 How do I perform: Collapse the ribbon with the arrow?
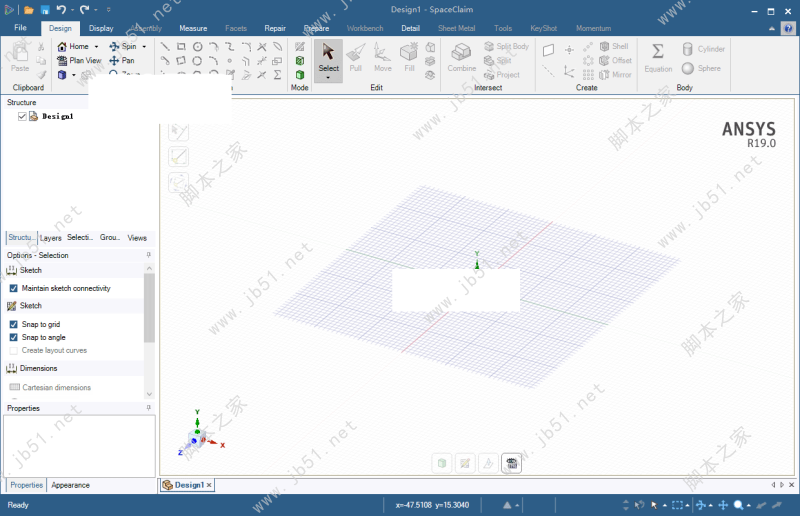pos(771,29)
